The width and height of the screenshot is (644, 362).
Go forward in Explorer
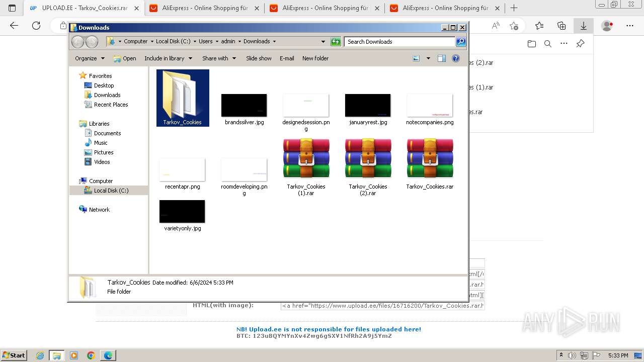pyautogui.click(x=92, y=42)
